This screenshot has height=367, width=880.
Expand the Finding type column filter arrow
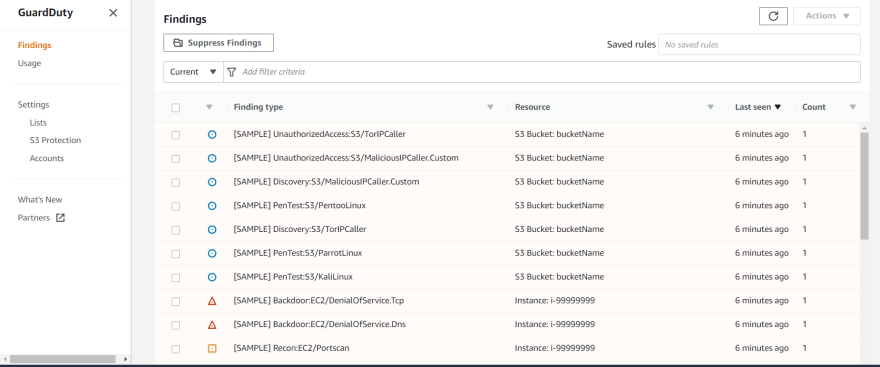(490, 107)
